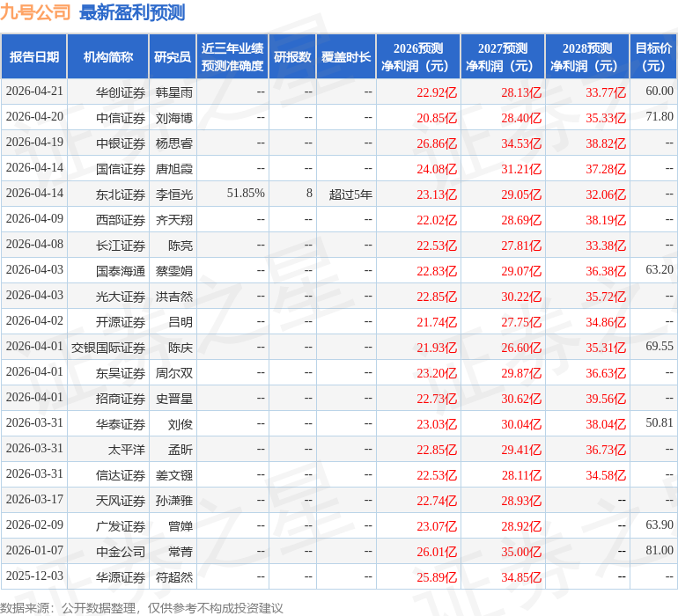This screenshot has height=616, width=678.
Task: Select the 2028预测净利润 column header
Action: pos(587,57)
